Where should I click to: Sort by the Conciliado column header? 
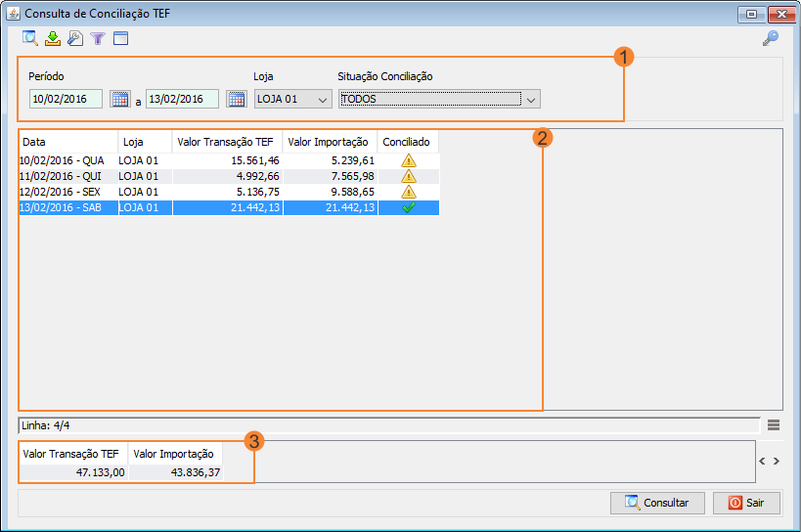coord(408,142)
